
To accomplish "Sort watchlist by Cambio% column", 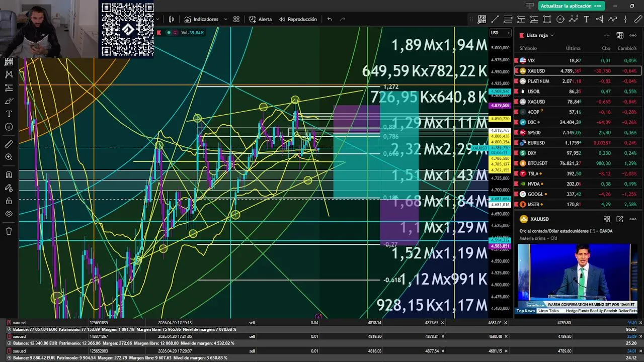I will tap(627, 48).
